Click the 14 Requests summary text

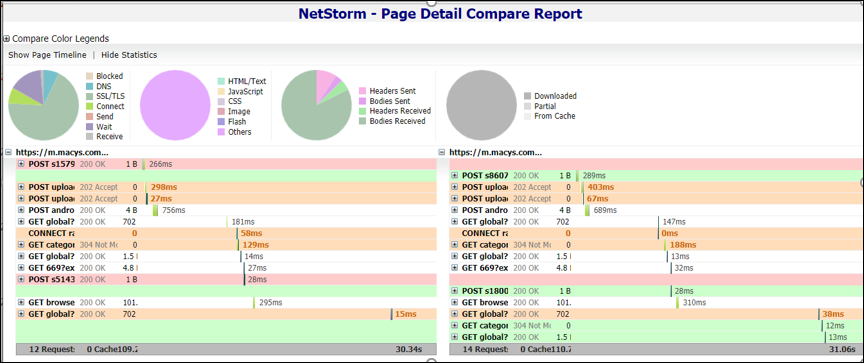click(x=485, y=349)
